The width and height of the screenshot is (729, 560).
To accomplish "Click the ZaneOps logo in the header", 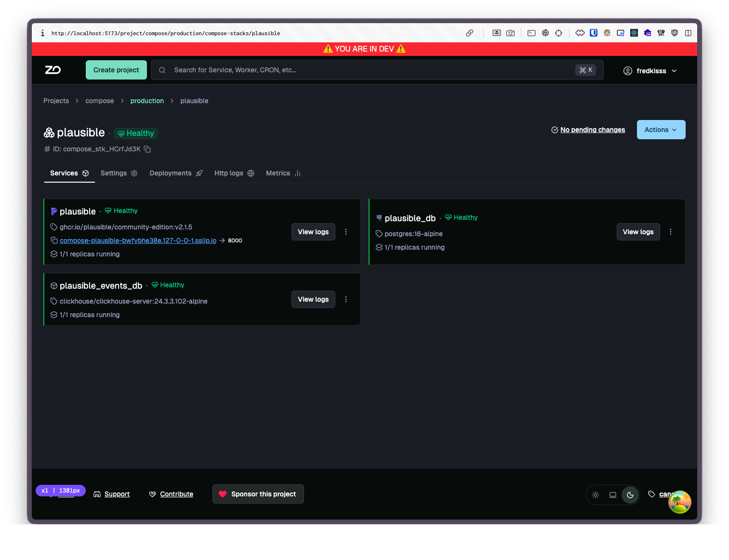I will point(53,70).
